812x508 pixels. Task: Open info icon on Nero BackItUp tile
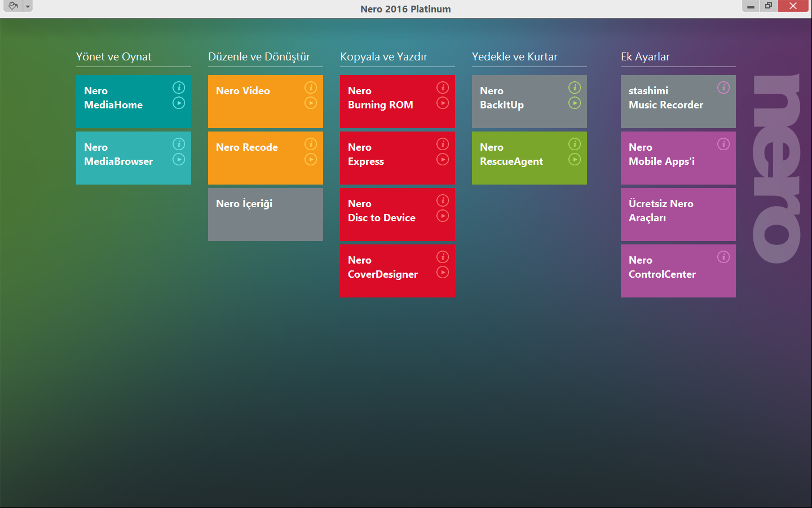pos(575,87)
